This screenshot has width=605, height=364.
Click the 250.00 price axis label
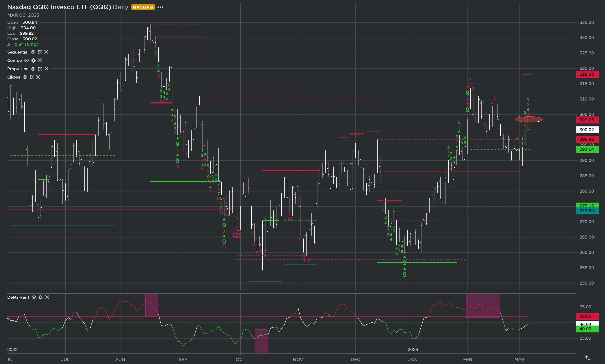[x=587, y=283]
